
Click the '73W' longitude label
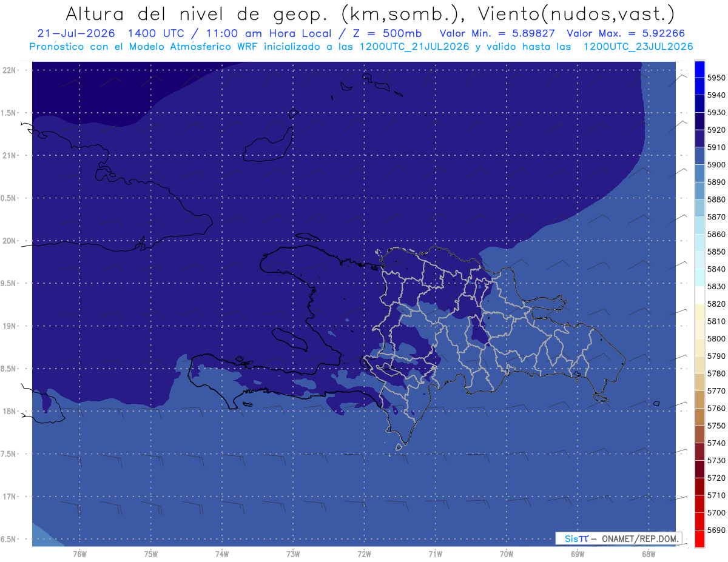(293, 554)
